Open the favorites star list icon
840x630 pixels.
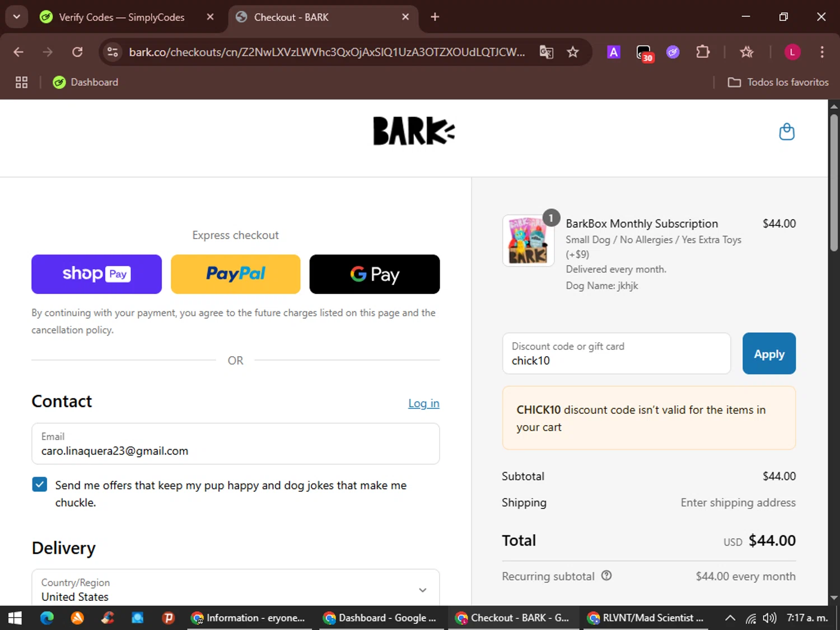tap(746, 52)
